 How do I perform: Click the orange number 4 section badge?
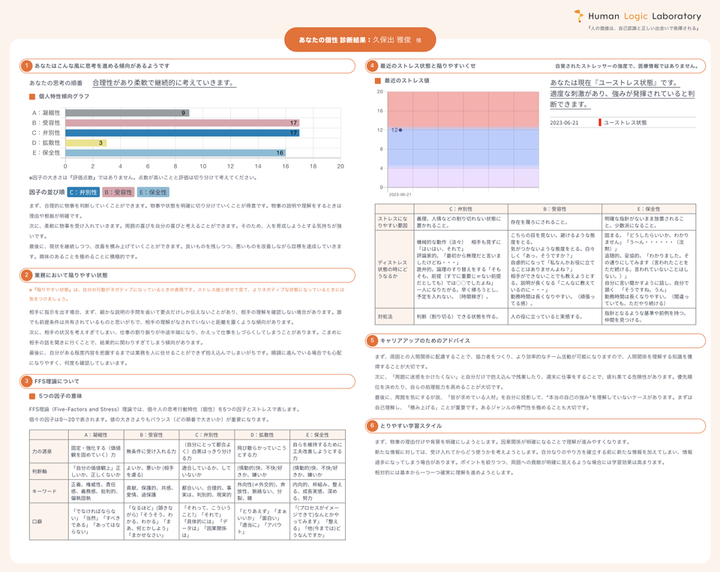(x=372, y=66)
